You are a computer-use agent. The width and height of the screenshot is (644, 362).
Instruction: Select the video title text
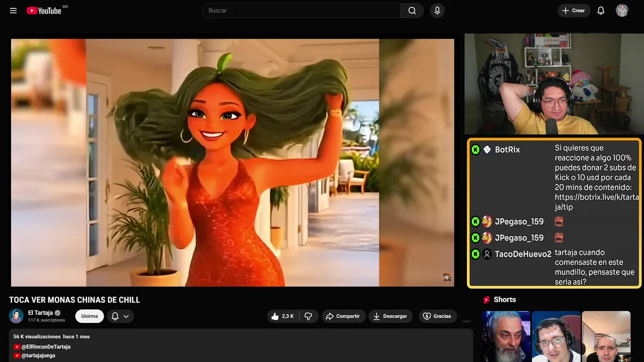pyautogui.click(x=74, y=300)
